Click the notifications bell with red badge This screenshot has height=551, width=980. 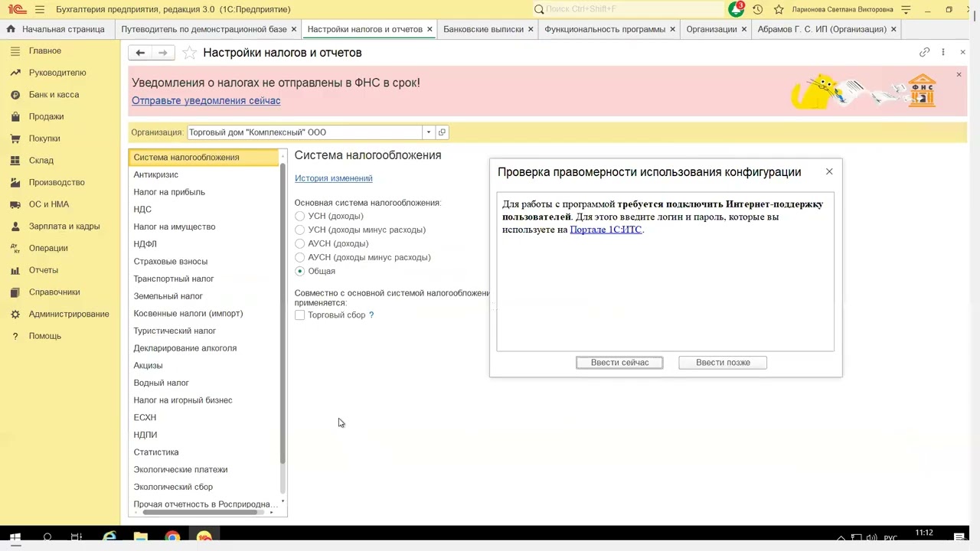(x=737, y=9)
